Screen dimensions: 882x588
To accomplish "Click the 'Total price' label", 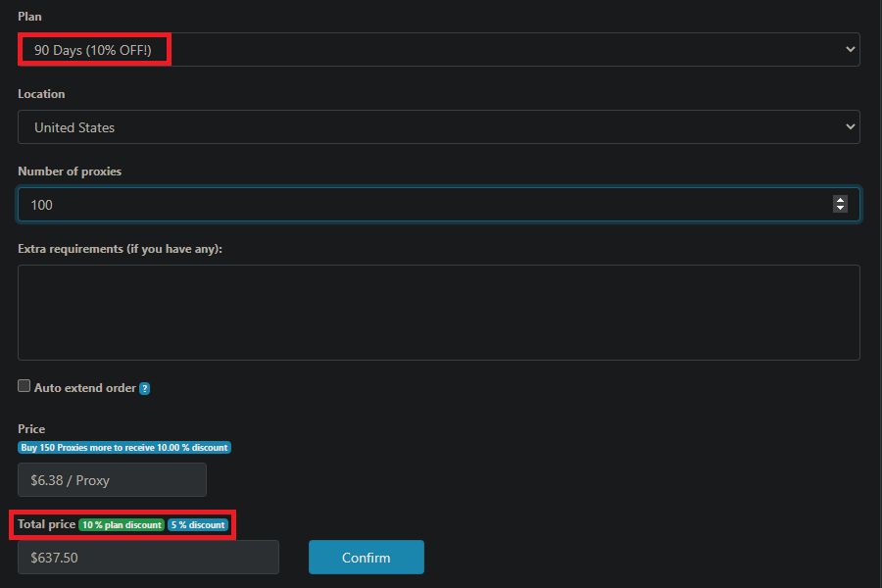I will coord(47,524).
